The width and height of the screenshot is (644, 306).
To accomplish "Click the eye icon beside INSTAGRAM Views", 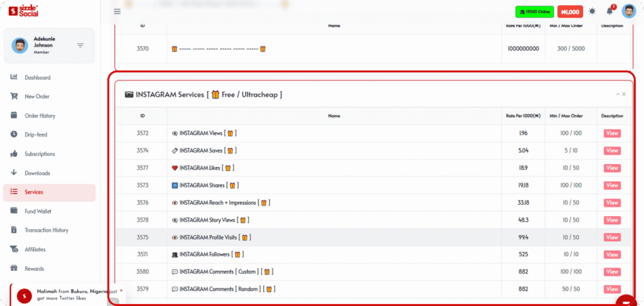I will pos(175,133).
